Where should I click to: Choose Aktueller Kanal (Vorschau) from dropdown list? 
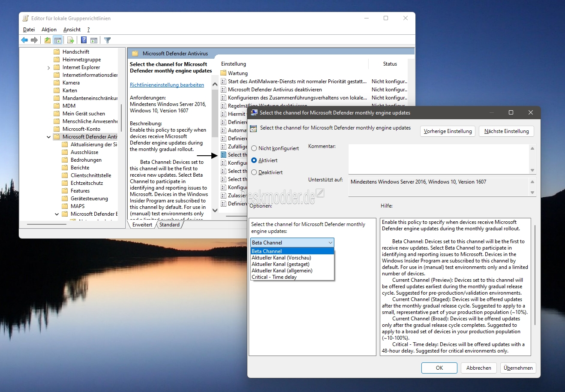292,258
